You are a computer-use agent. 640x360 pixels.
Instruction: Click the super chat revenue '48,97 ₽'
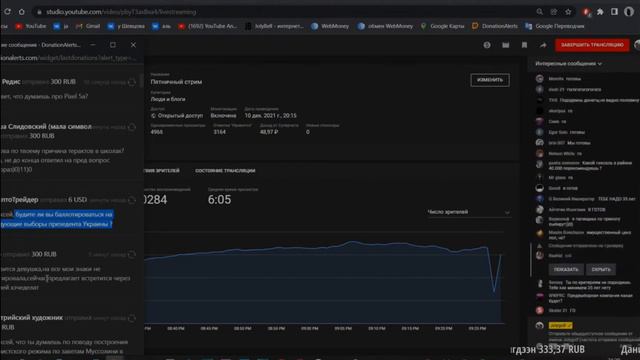click(269, 132)
